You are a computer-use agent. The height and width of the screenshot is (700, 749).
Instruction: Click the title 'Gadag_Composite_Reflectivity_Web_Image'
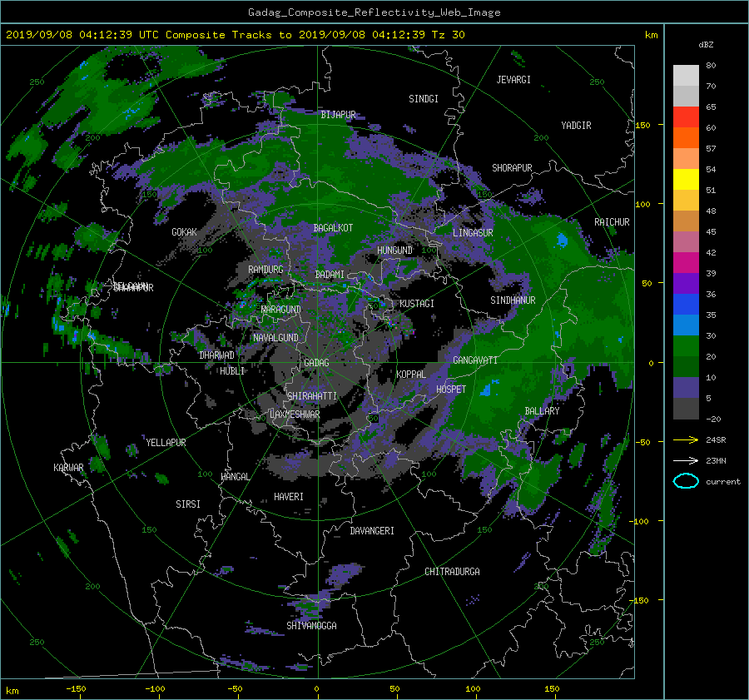pyautogui.click(x=374, y=12)
